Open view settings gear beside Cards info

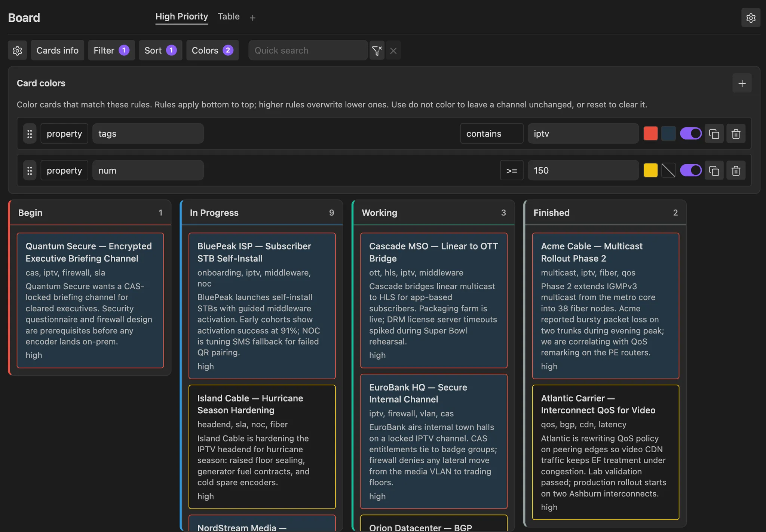(17, 51)
